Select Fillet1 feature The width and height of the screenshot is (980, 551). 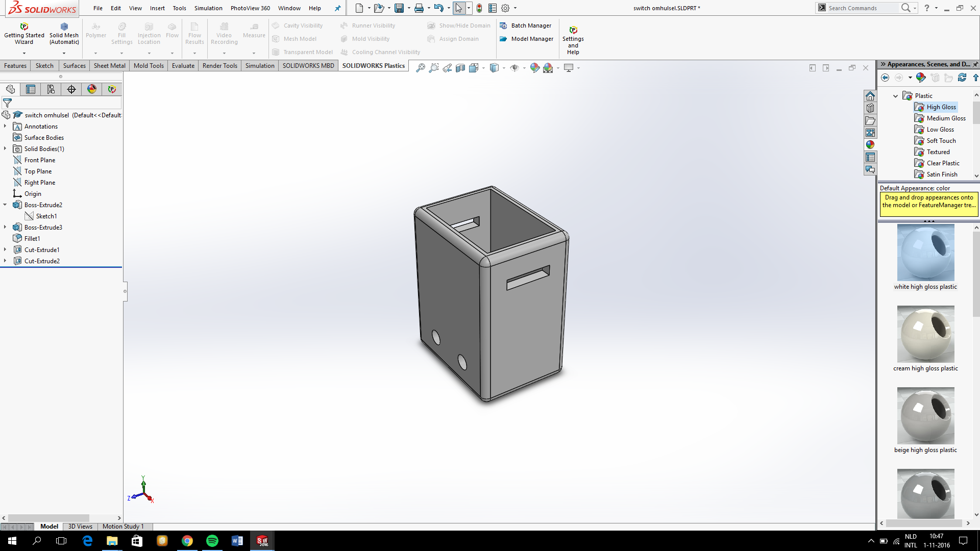[x=27, y=238]
